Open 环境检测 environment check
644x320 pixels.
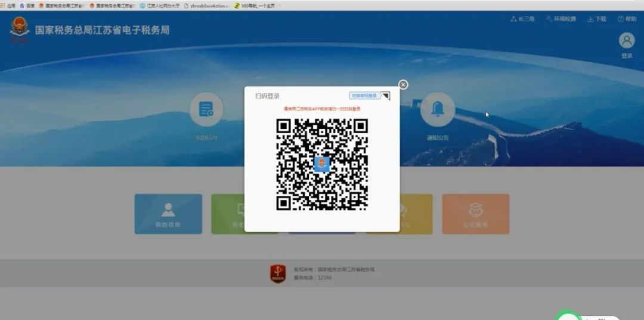[561, 19]
